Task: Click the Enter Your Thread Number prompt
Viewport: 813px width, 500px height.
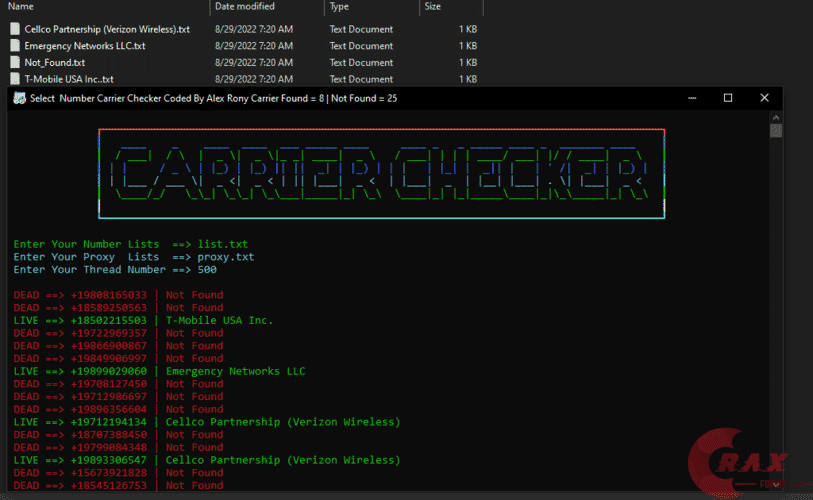Action: (x=89, y=269)
